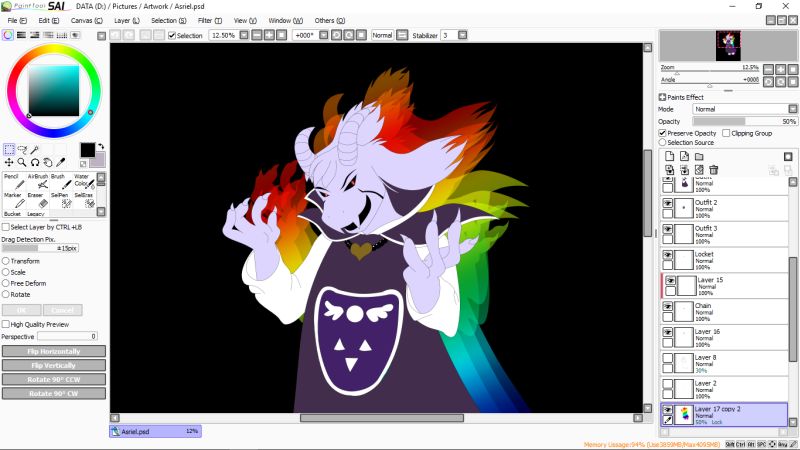800x450 pixels.
Task: Click the Perspective value input field
Action: [67, 336]
